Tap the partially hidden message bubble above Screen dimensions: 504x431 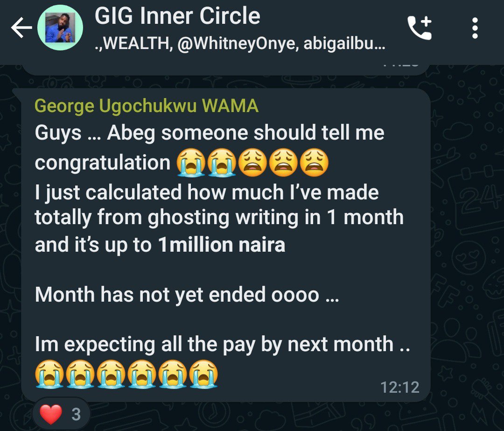click(226, 70)
